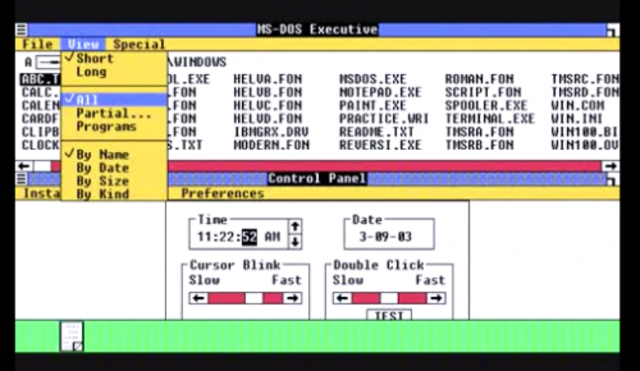Choose Short view option
This screenshot has width=640, height=371.
pyautogui.click(x=114, y=58)
